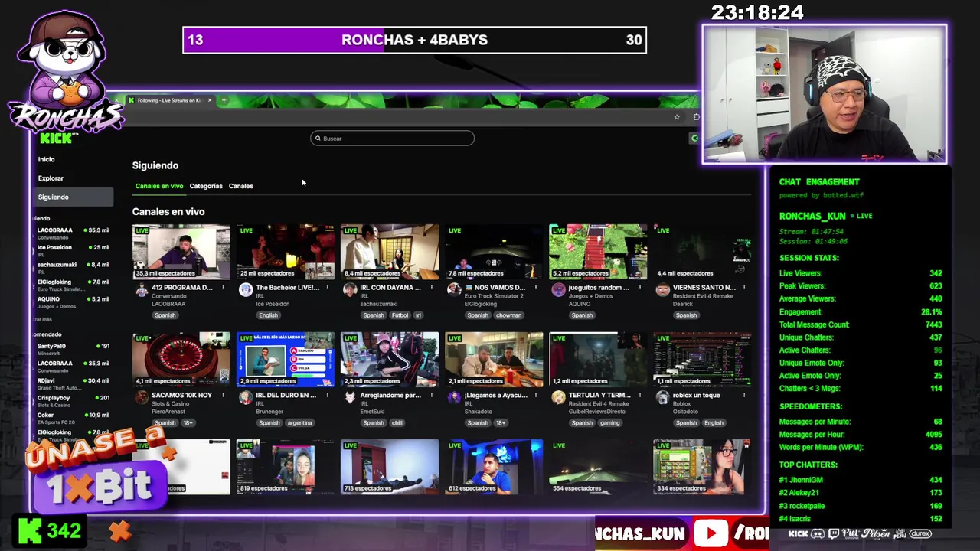Viewport: 980px width, 551px height.
Task: Close the Following - Live Streams browser tab
Action: 209,100
